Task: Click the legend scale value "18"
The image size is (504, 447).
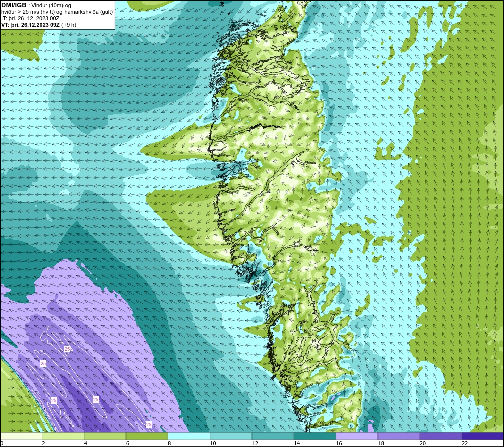Action: tap(381, 444)
